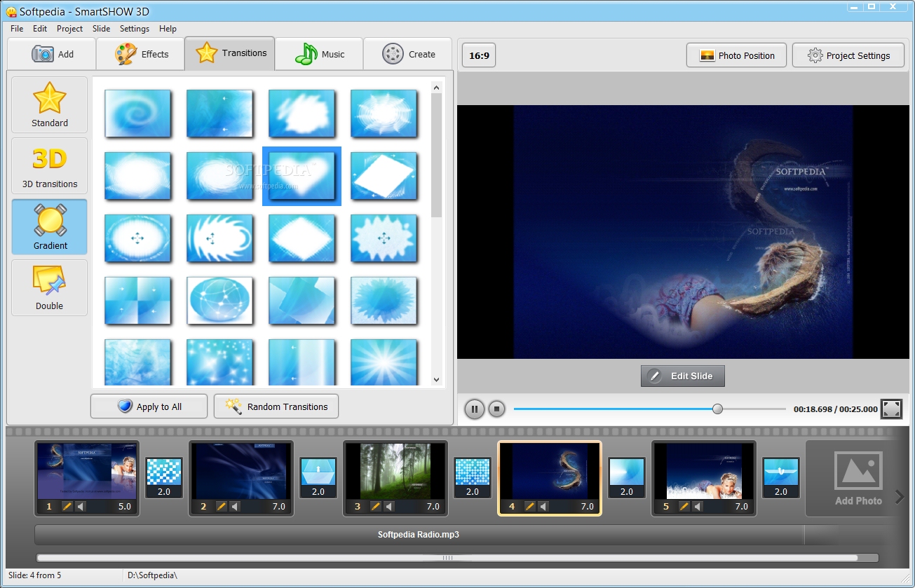915x588 pixels.
Task: Open the Help menu
Action: coord(168,29)
